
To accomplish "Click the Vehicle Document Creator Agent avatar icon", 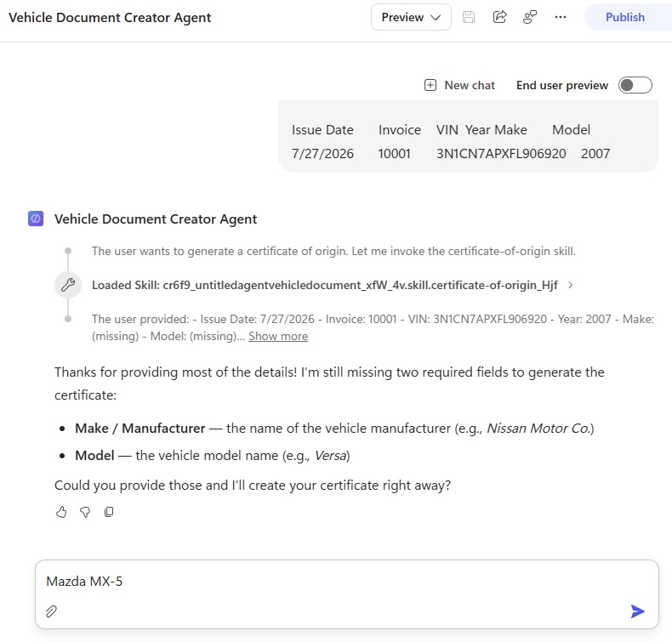I will click(36, 219).
